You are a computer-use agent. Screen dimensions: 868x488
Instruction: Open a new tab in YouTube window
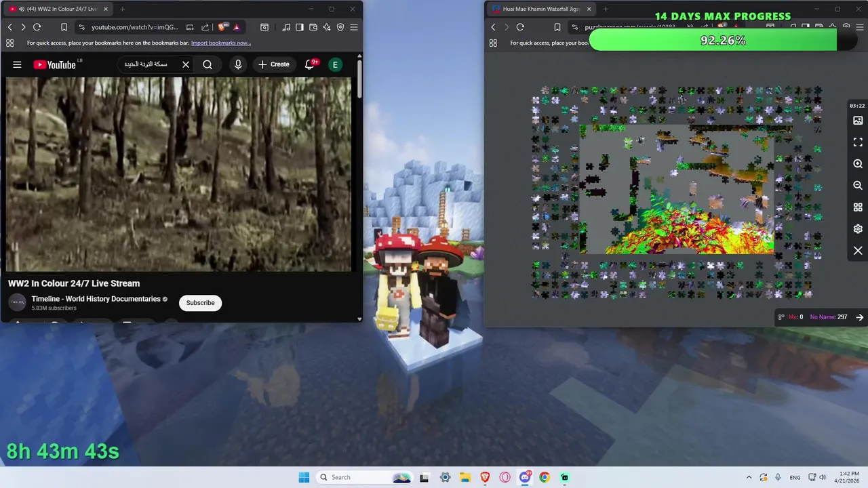pos(122,9)
